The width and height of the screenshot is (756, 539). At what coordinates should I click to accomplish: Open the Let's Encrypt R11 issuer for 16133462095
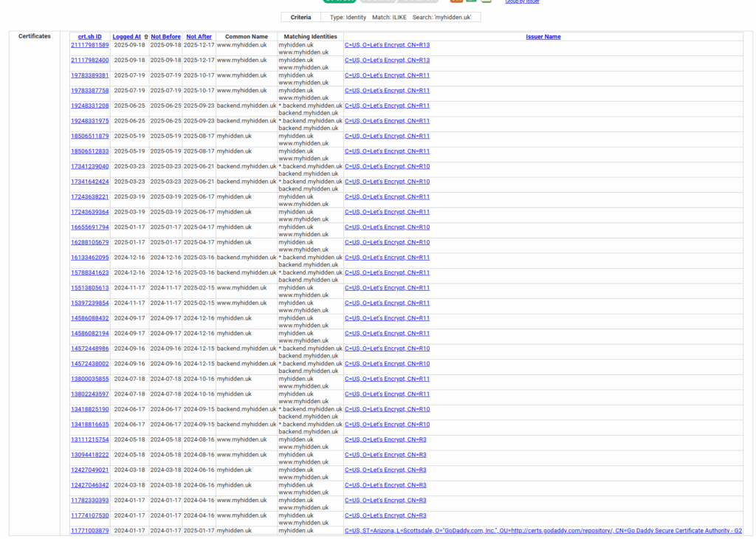387,258
